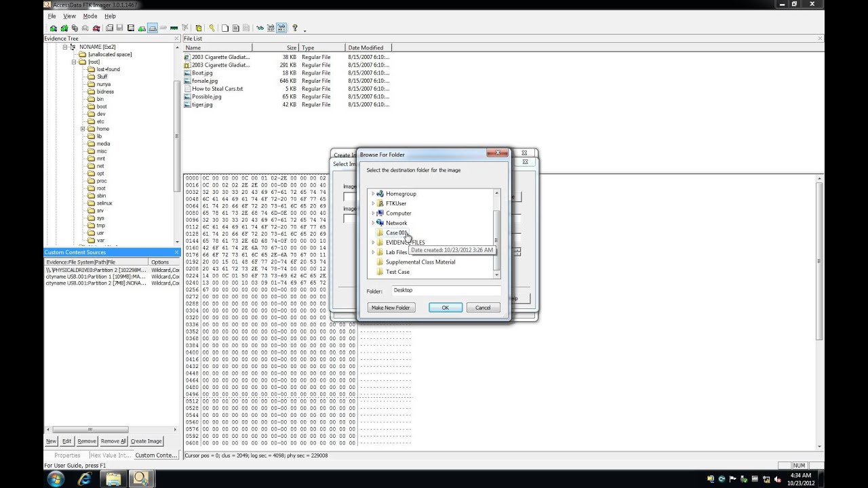This screenshot has height=488, width=868.
Task: Click the Help question mark icon
Action: coord(294,28)
